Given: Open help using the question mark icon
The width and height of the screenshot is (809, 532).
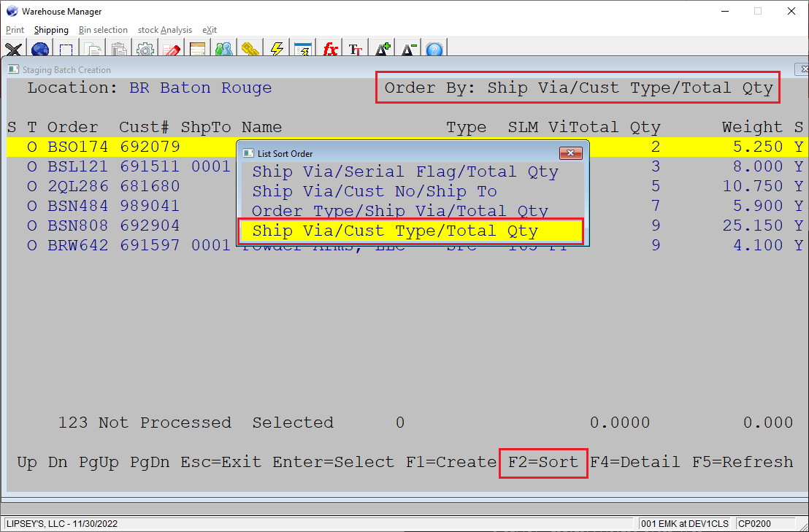Looking at the screenshot, I should click(x=434, y=49).
